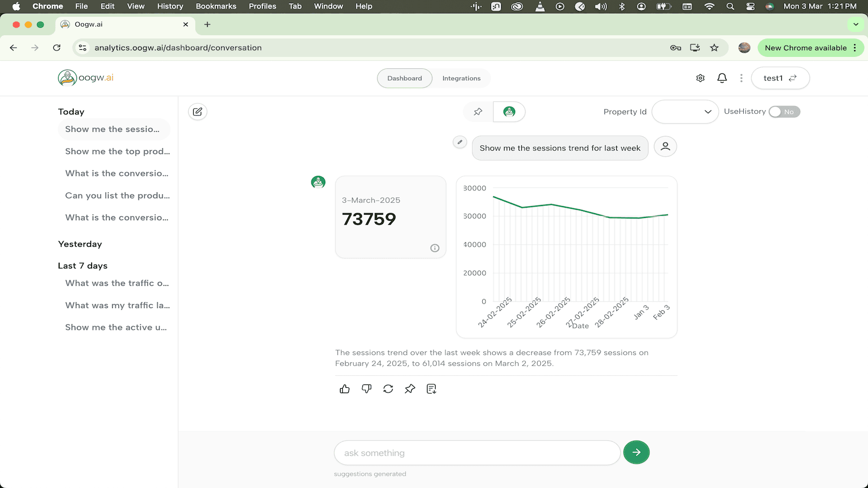Click the thumbs up feedback icon
Screen dimensions: 868x488
(344, 389)
